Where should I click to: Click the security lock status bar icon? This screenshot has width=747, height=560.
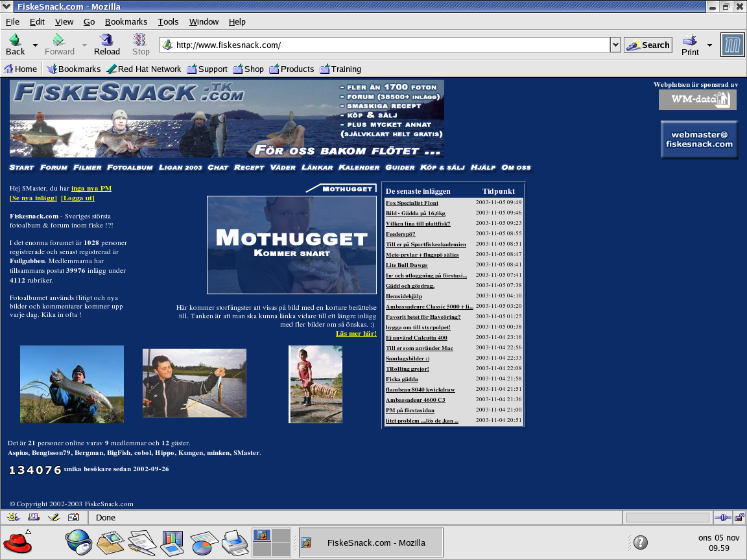(x=739, y=517)
